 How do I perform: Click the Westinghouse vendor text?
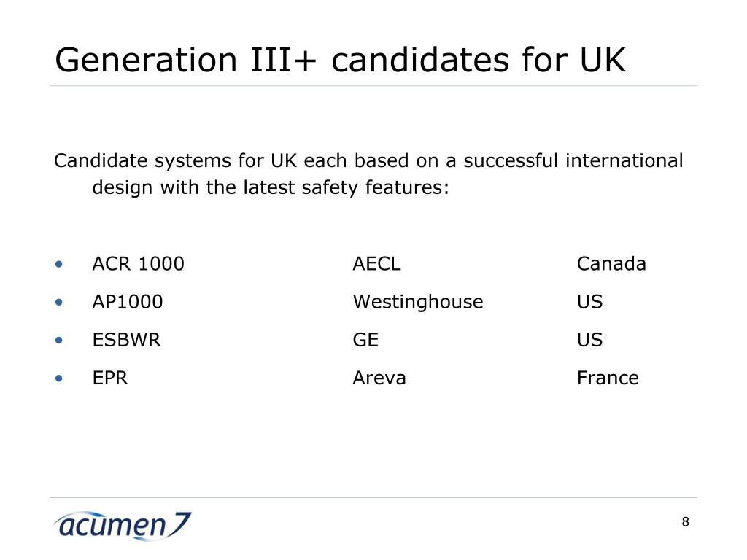(x=418, y=301)
